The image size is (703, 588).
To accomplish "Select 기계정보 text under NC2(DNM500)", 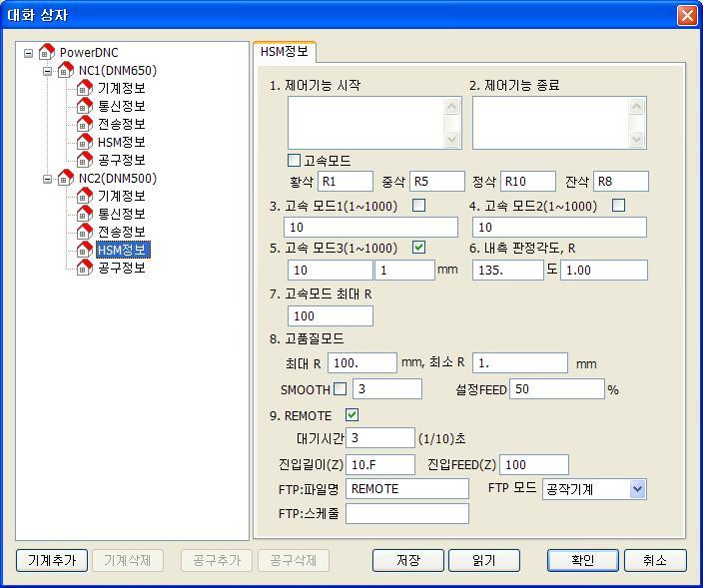I will (122, 196).
